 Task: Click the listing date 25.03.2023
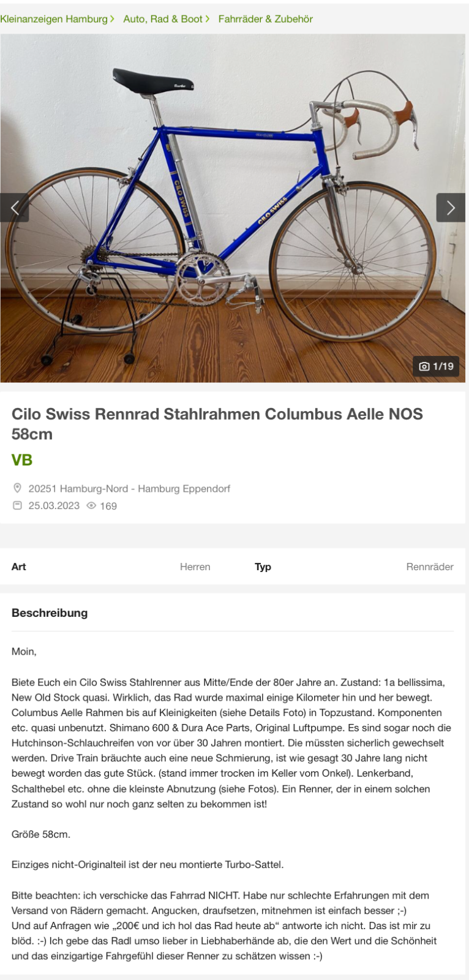[x=54, y=506]
